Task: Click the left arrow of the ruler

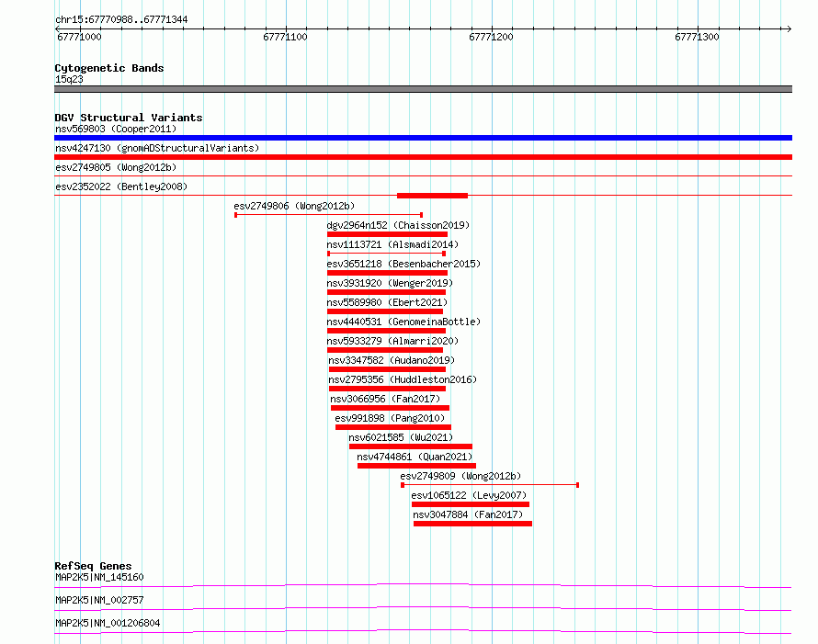Action: [57, 28]
